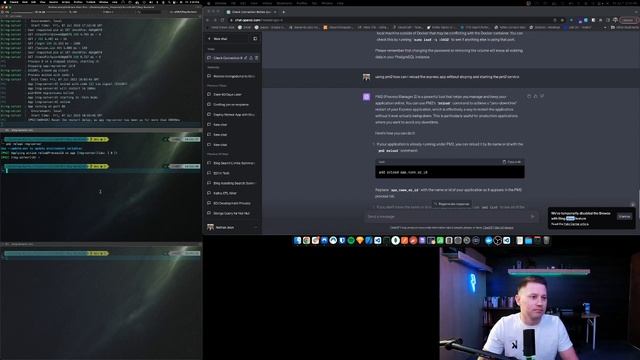Click the Chrome update button in toolbar
The image size is (640, 360).
point(628,20)
